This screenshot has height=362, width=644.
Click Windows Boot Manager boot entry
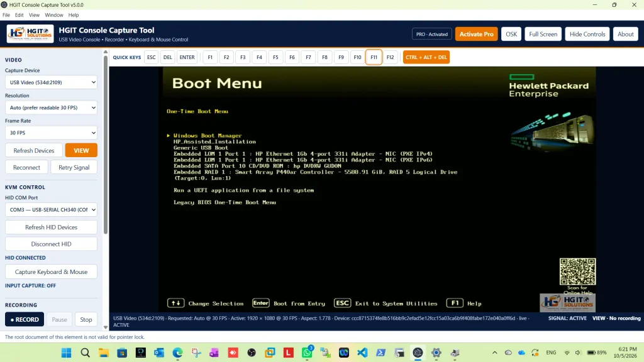(208, 136)
